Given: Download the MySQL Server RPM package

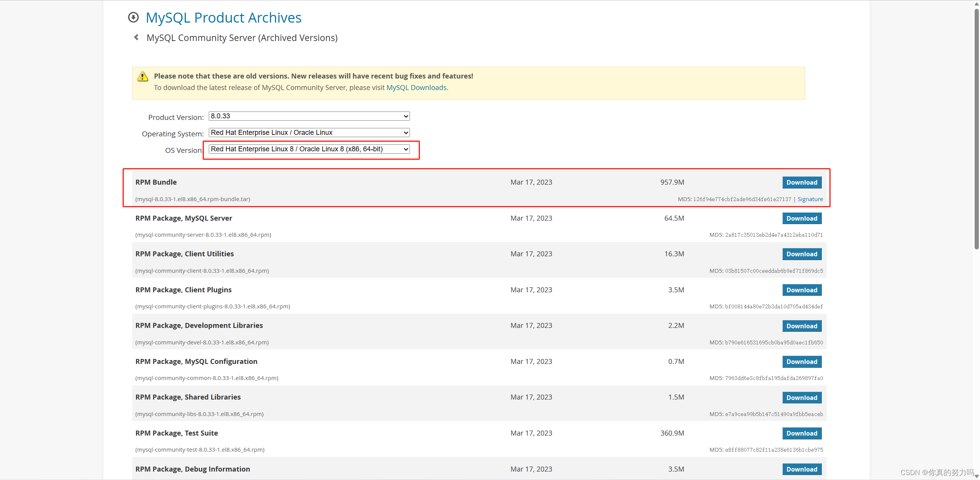Looking at the screenshot, I should pos(801,218).
